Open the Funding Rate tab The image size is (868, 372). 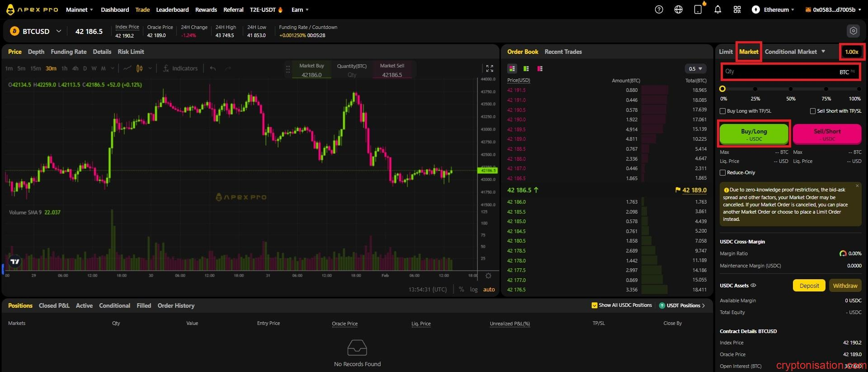[x=69, y=52]
